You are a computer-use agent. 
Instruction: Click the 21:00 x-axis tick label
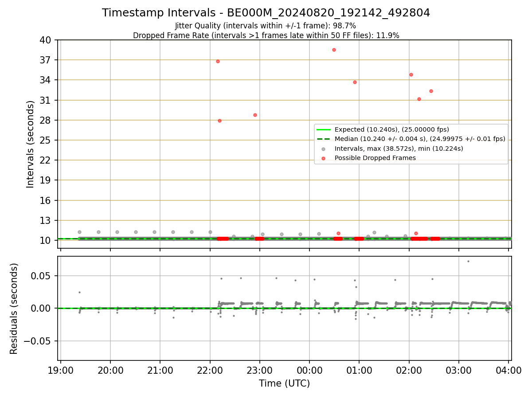(x=160, y=371)
